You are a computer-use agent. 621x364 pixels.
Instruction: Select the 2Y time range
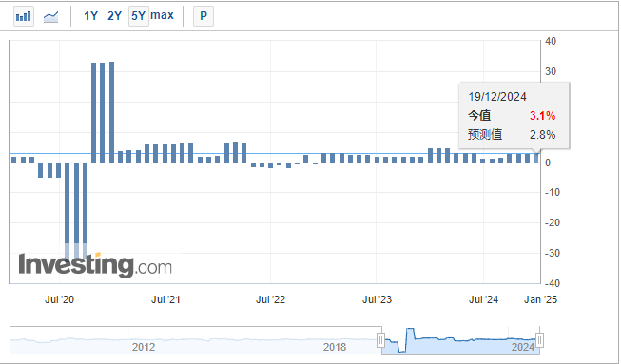(x=114, y=16)
